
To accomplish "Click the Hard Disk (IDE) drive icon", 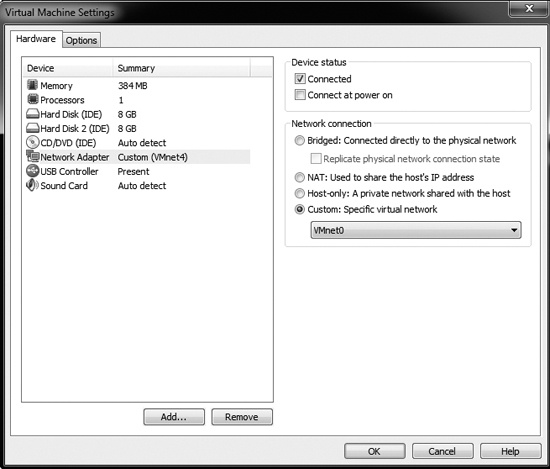I will 33,114.
